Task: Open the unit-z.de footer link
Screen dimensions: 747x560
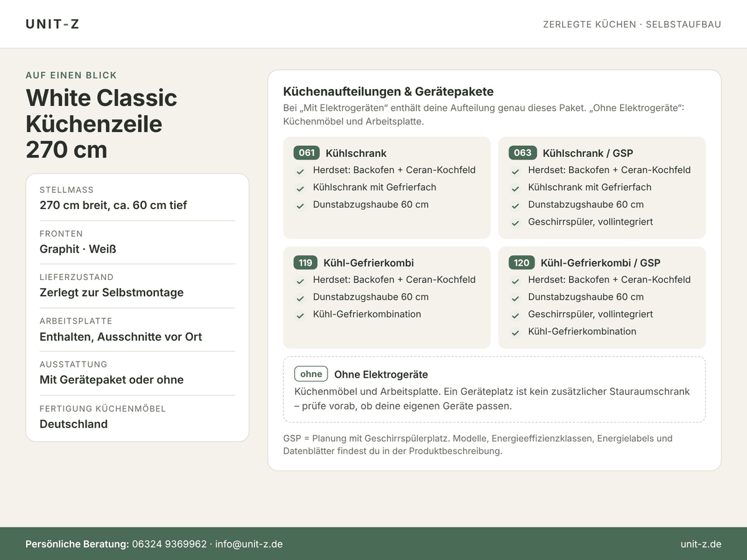Action: click(701, 544)
